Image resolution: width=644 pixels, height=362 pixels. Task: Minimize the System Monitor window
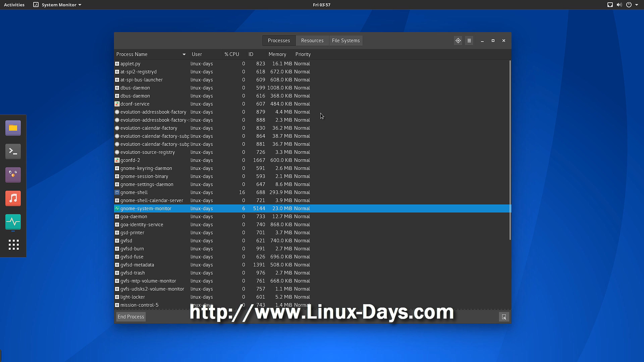point(482,41)
